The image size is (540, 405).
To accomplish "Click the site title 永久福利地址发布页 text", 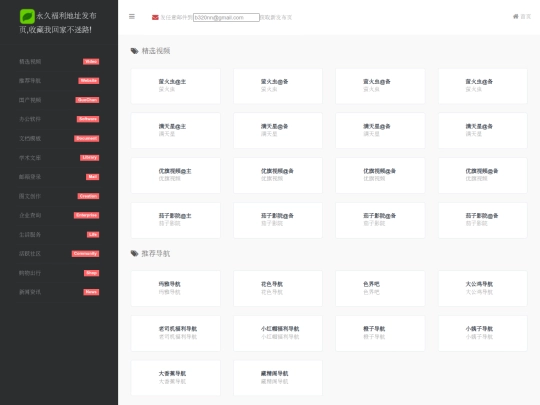I will point(58,22).
